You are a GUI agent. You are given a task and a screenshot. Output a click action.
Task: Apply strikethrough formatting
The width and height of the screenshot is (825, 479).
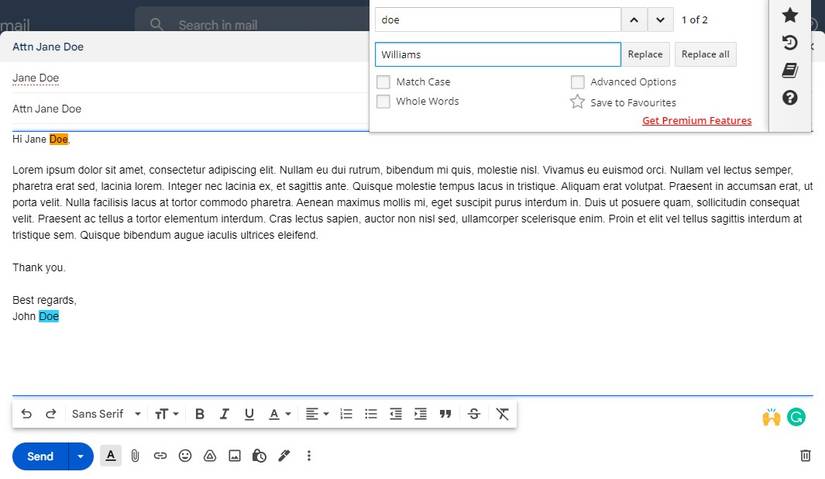474,414
